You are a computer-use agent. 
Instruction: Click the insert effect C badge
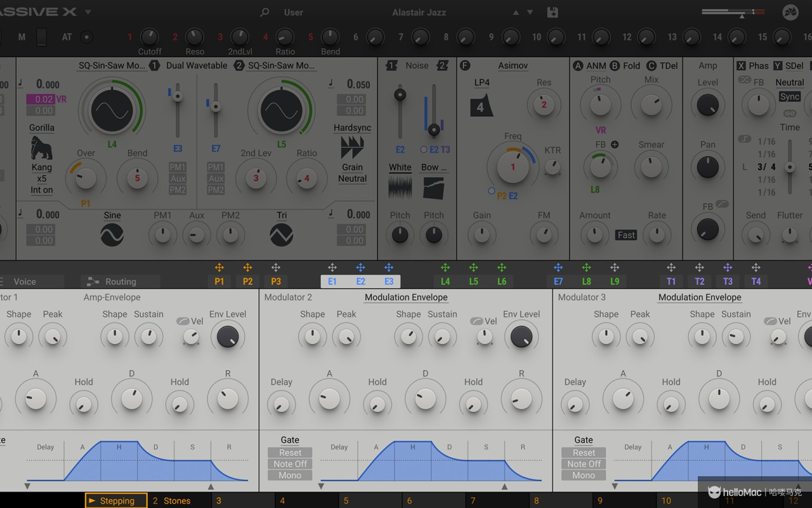[652, 65]
